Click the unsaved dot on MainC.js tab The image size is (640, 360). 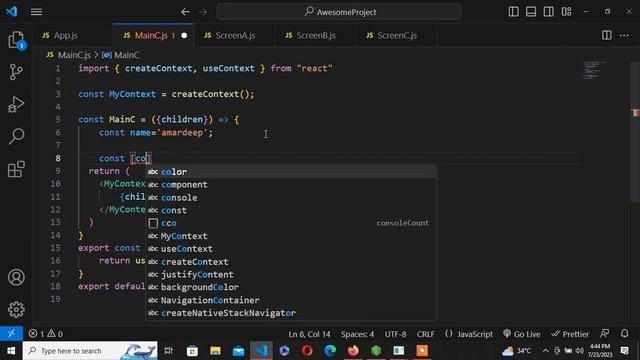(x=184, y=36)
